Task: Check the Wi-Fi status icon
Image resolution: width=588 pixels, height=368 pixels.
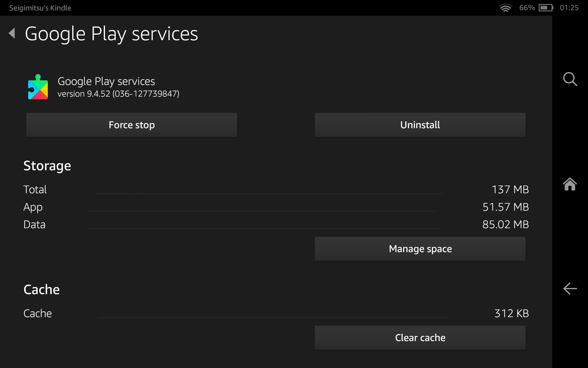Action: (505, 8)
